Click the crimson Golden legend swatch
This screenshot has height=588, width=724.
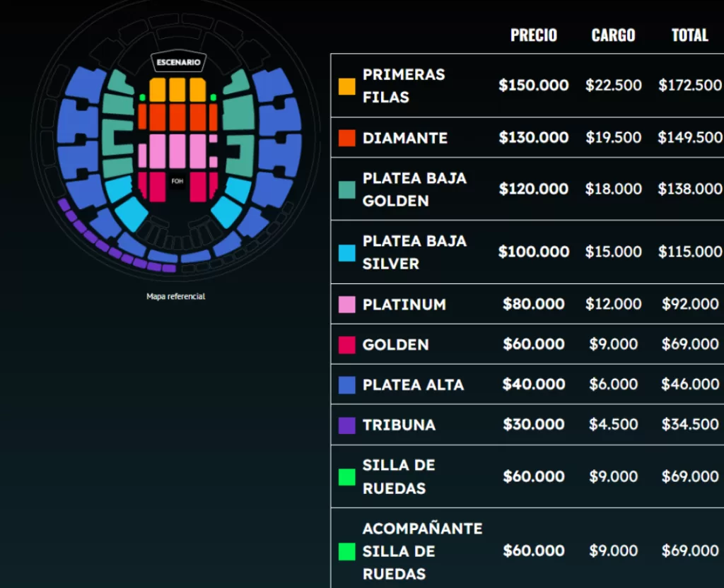point(346,345)
